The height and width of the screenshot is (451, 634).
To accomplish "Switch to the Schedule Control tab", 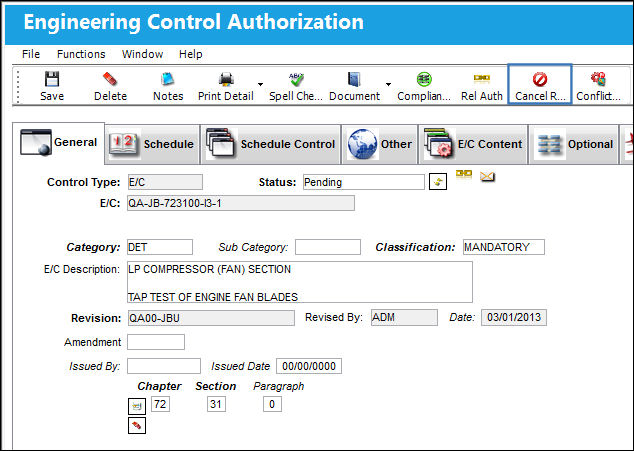I will [271, 144].
